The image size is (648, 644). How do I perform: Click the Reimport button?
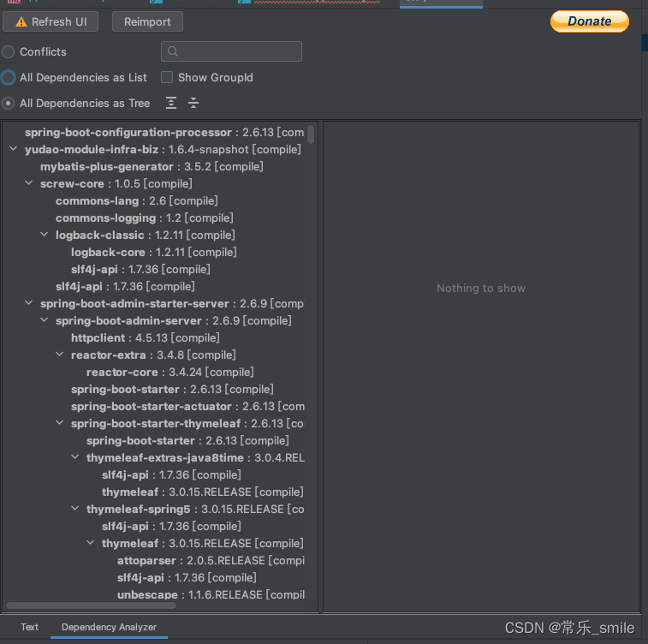pos(147,21)
